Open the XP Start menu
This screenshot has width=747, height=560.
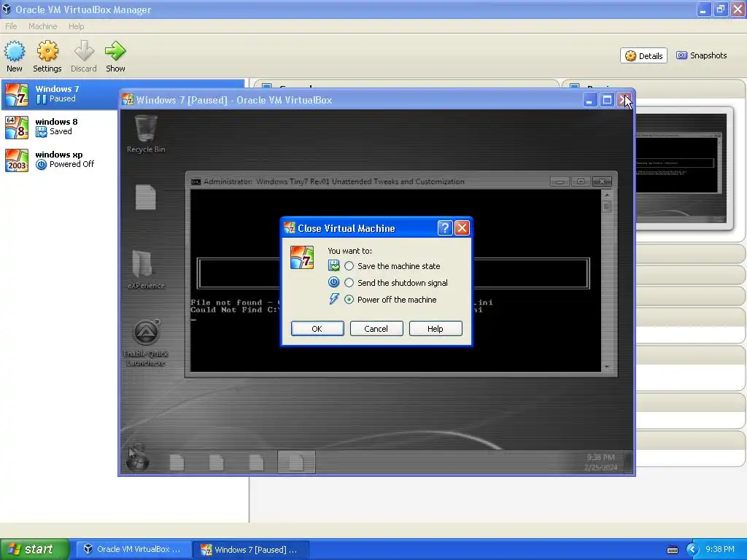pos(34,549)
